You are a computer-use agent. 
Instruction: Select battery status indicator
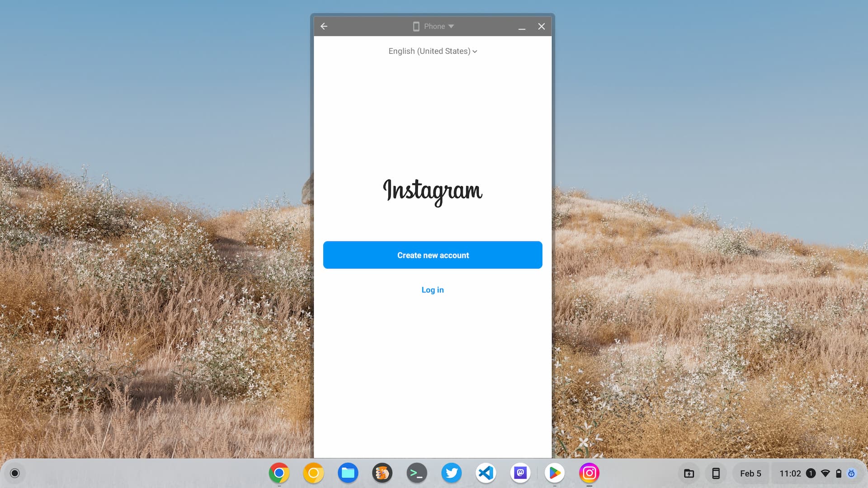(838, 473)
